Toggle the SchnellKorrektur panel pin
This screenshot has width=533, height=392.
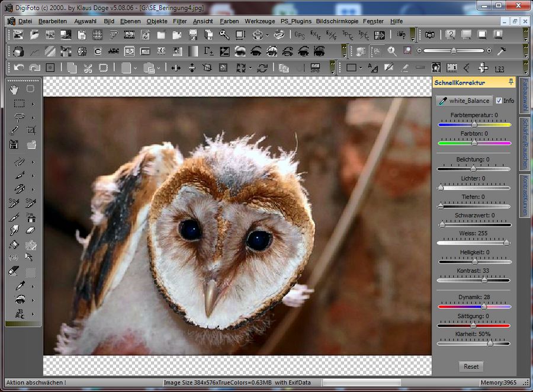click(x=511, y=82)
